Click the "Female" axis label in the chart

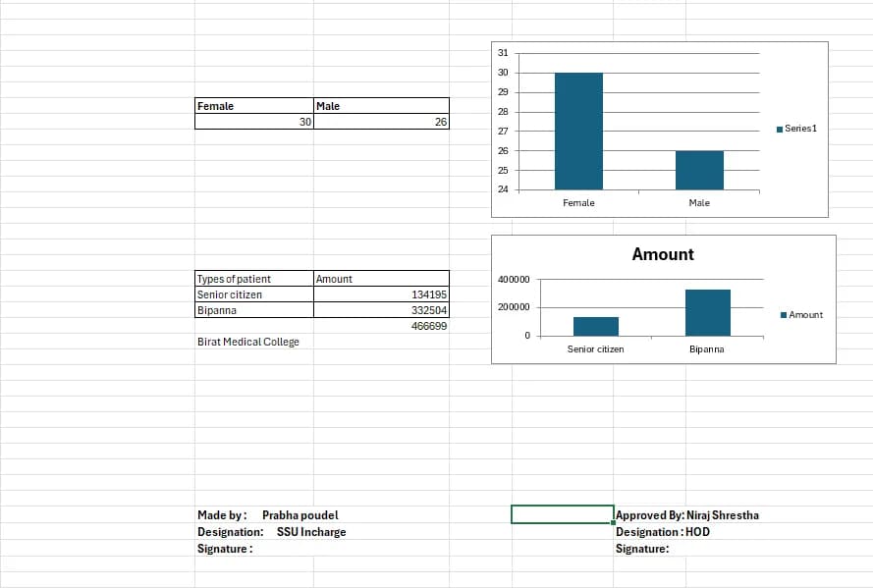coord(578,203)
